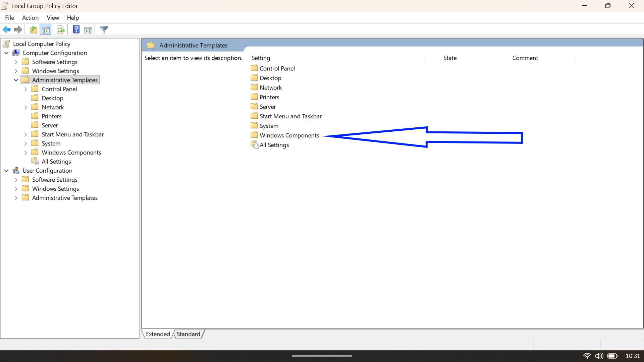644x362 pixels.
Task: Select the Up one level toolbar icon
Action: pyautogui.click(x=33, y=29)
